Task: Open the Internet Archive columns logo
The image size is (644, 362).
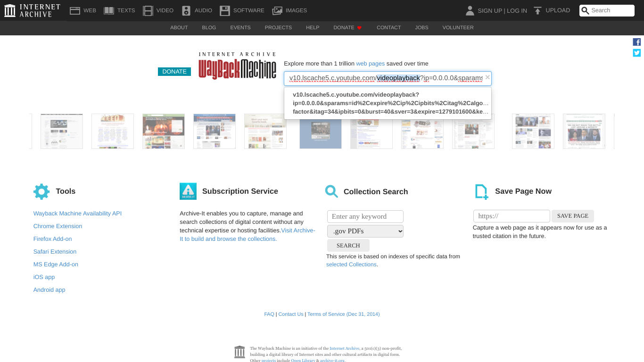Action: pyautogui.click(x=9, y=10)
